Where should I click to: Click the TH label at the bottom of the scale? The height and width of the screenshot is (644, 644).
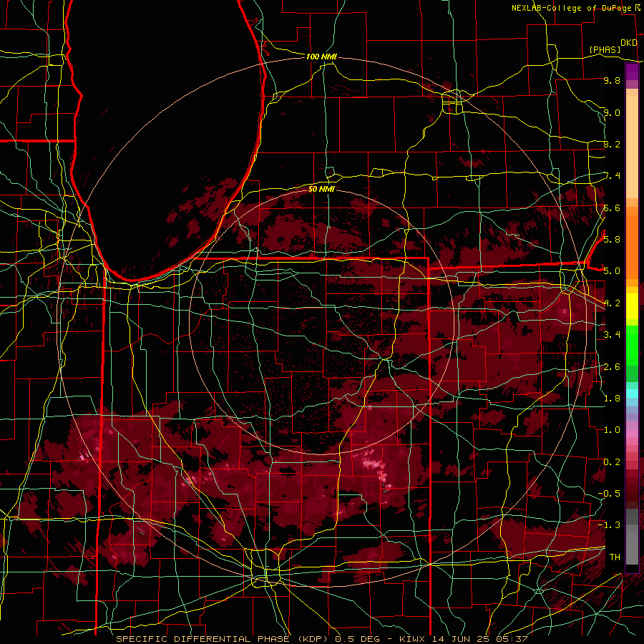615,557
